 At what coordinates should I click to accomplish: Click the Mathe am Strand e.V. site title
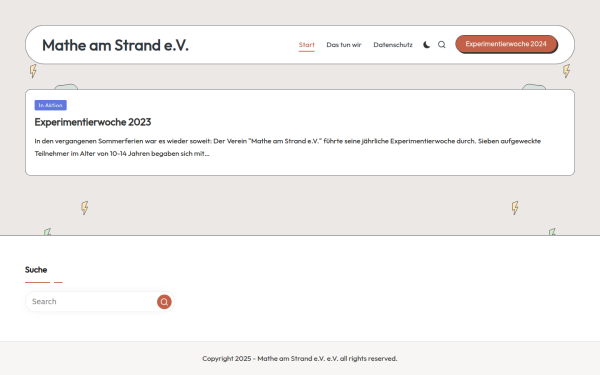[x=115, y=45]
